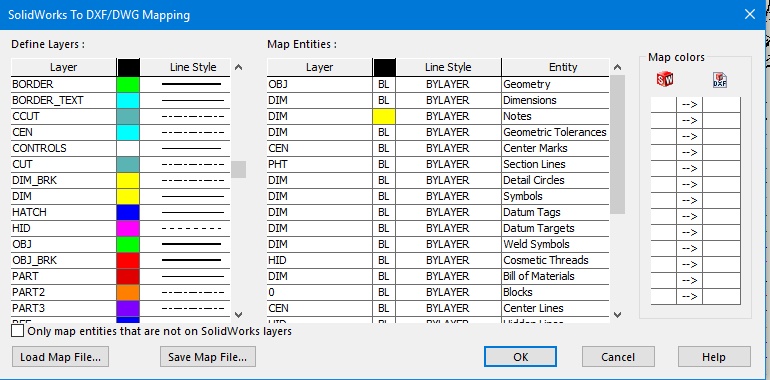The height and width of the screenshot is (380, 770).
Task: Click the CUT layer line style cell
Action: click(185, 164)
